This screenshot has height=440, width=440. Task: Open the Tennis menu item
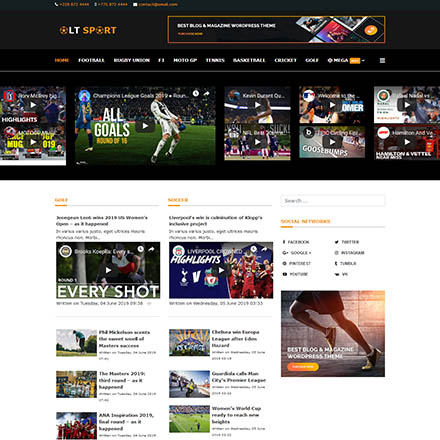tap(215, 60)
